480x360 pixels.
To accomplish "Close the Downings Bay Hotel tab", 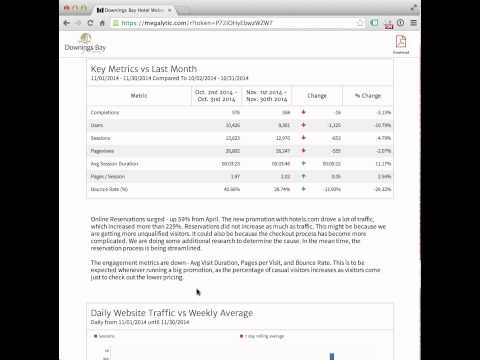I will click(169, 10).
